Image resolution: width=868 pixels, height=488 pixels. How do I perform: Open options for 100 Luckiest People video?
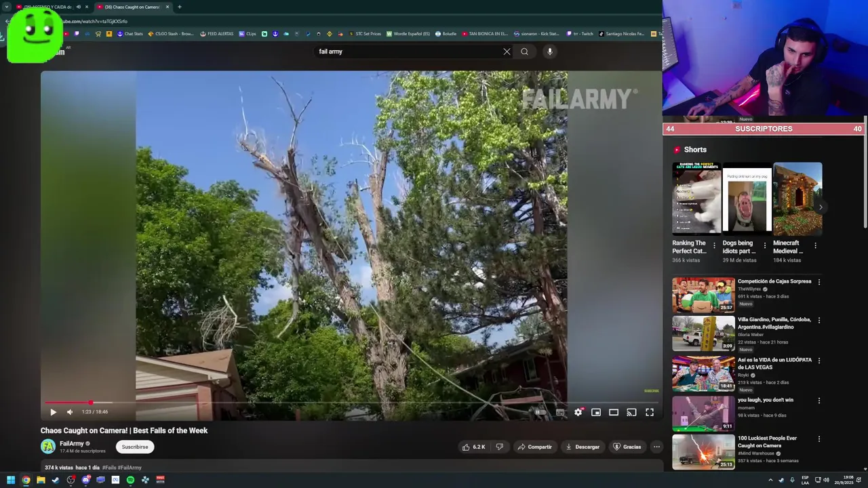point(818,439)
